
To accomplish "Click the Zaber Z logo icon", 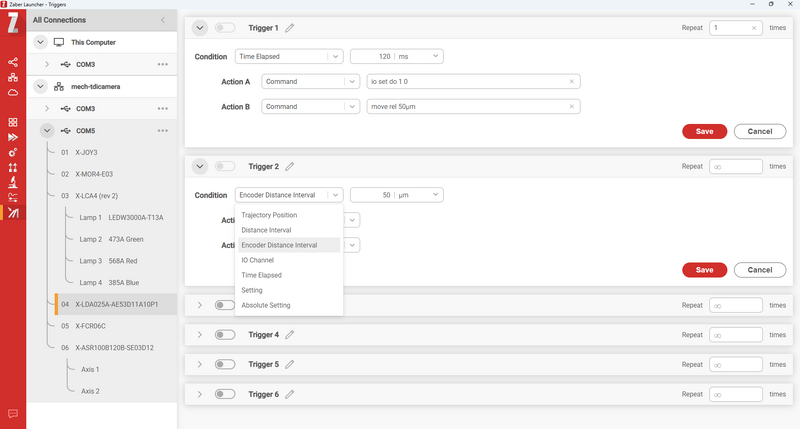I will 13,23.
